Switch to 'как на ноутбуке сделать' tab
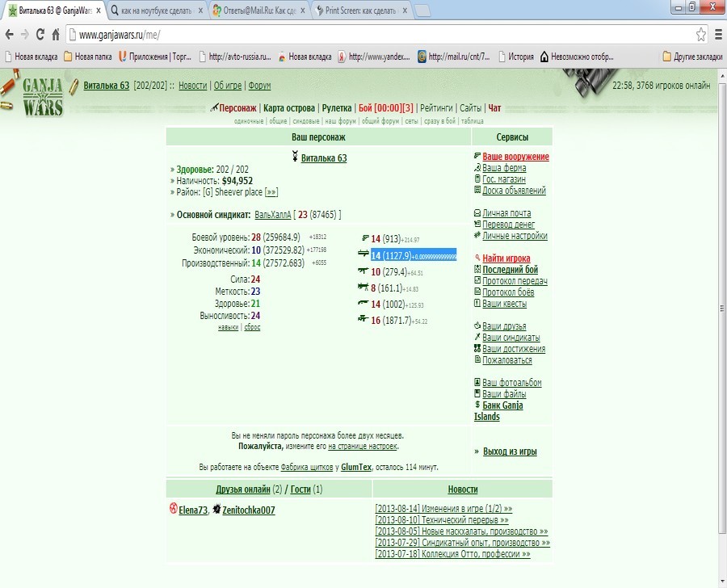The image size is (727, 588). (x=157, y=10)
